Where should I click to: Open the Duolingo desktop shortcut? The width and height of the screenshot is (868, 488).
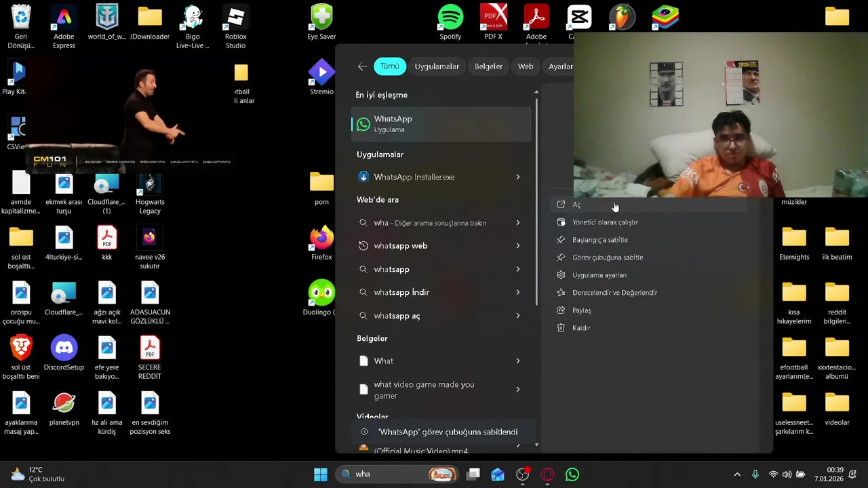pos(321,298)
